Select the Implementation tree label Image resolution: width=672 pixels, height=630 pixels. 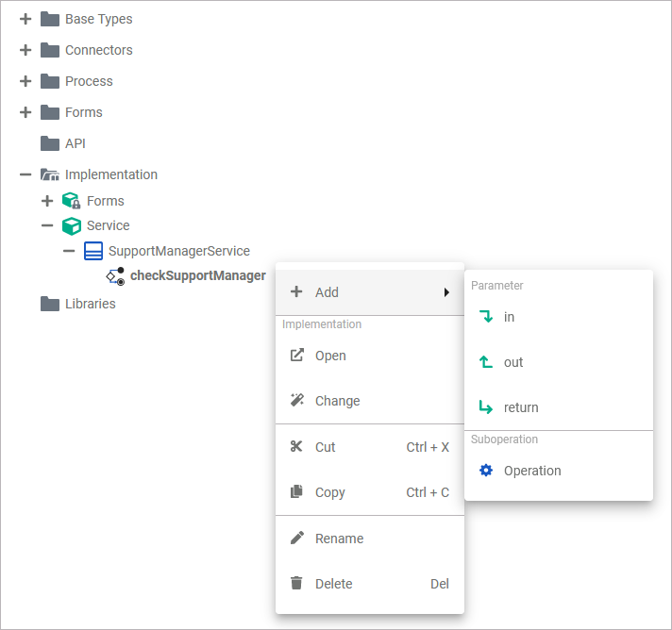click(111, 174)
